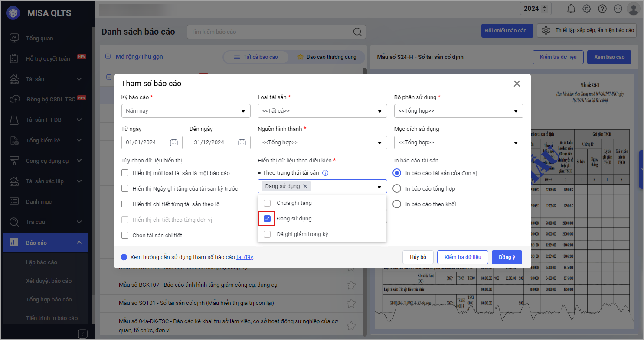
Task: Open the tại đây guide link
Action: (244, 257)
